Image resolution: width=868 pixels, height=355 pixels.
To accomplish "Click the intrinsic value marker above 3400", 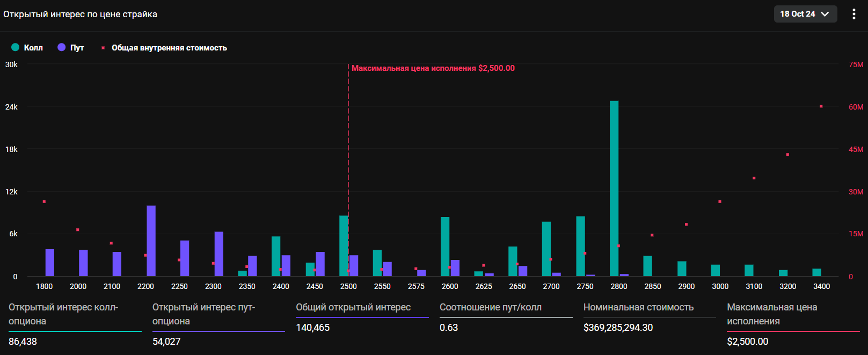I will click(x=821, y=106).
